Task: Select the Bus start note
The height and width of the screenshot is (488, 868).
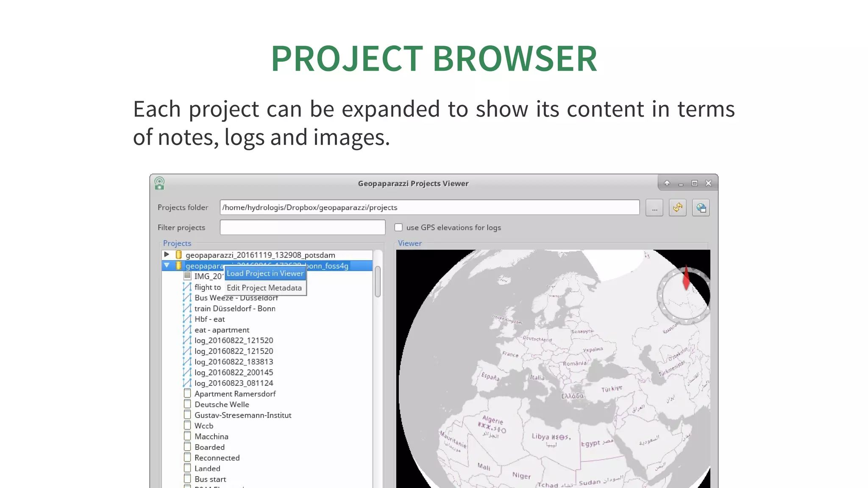Action: click(x=210, y=479)
